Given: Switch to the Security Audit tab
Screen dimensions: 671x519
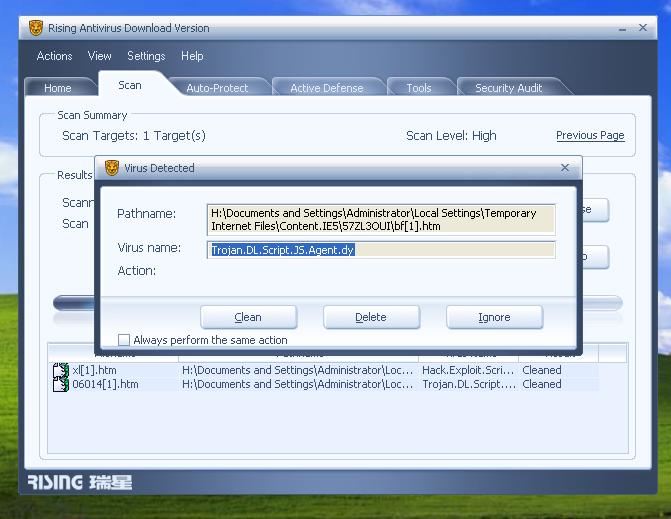Looking at the screenshot, I should (x=508, y=88).
